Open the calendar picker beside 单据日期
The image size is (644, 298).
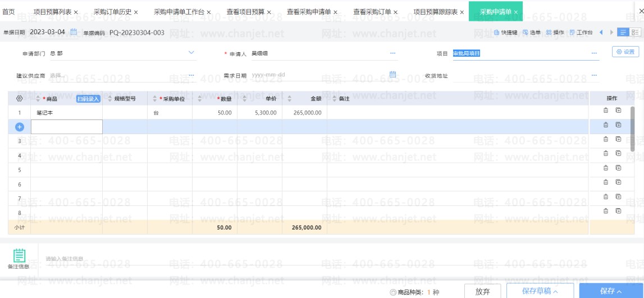pos(74,33)
